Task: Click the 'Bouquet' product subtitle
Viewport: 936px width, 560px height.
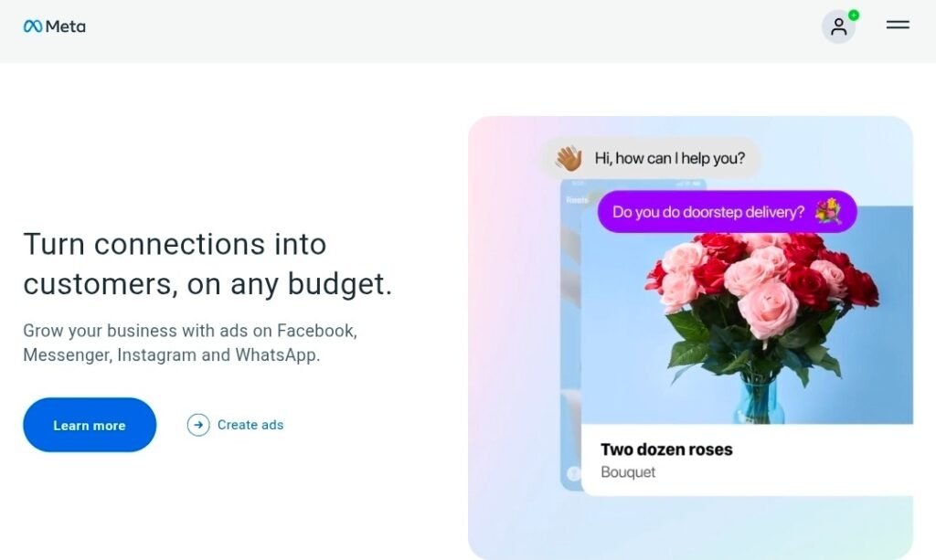Action: coord(628,472)
